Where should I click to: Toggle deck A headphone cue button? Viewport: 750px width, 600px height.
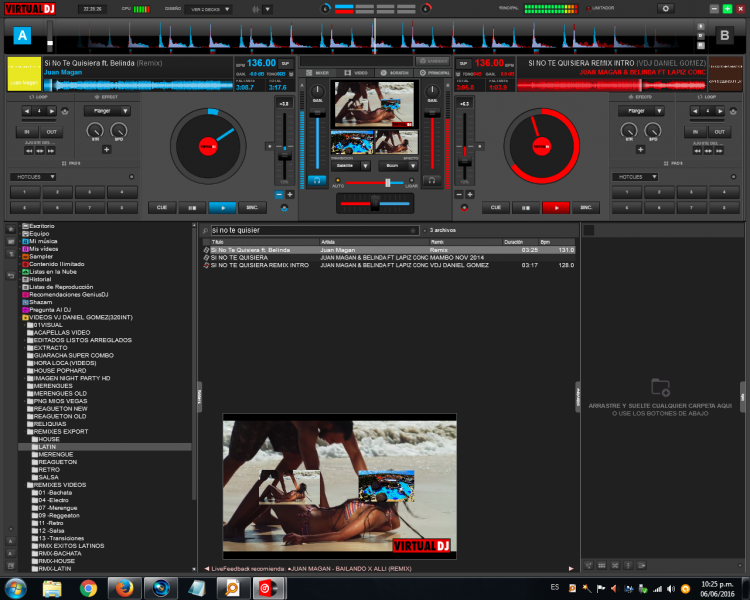click(317, 180)
